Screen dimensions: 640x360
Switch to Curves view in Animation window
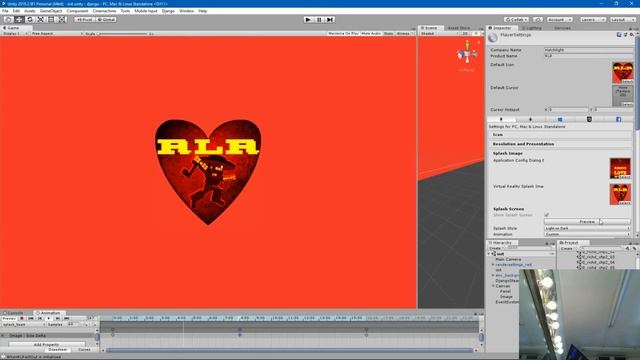tap(84, 350)
